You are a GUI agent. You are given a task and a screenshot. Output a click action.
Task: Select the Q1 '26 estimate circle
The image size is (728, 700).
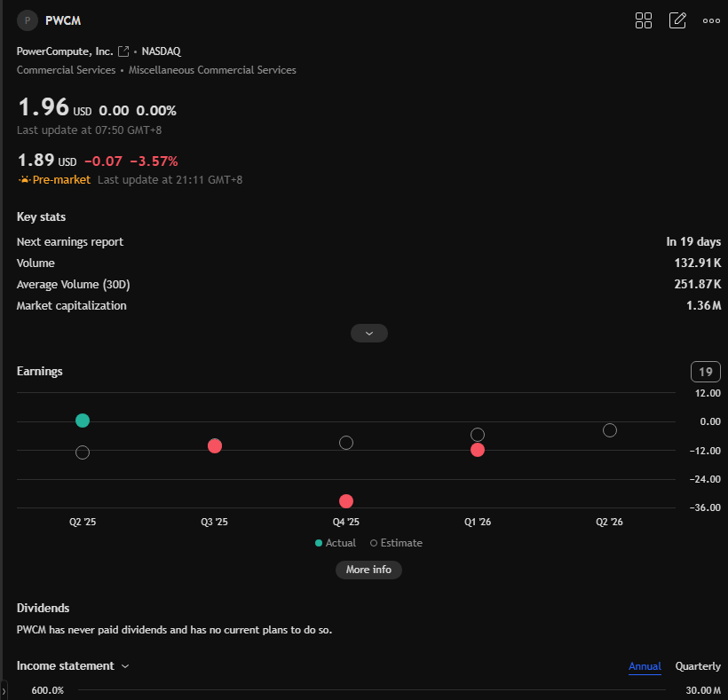[x=478, y=435]
